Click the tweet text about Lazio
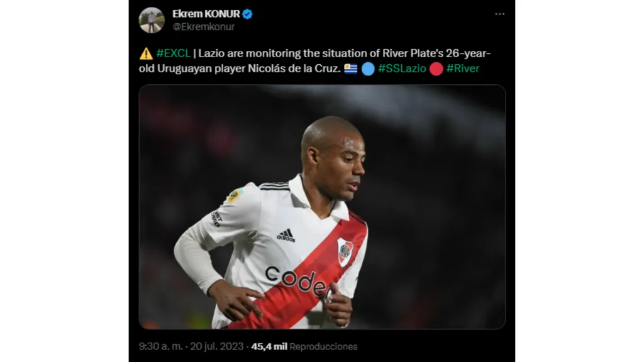The image size is (644, 362). tap(314, 61)
